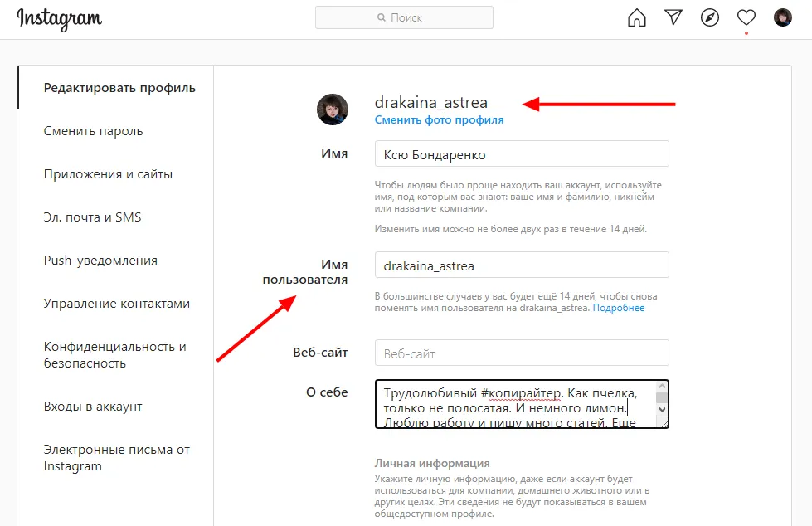
Task: Open Сменить пароль settings
Action: pos(93,131)
